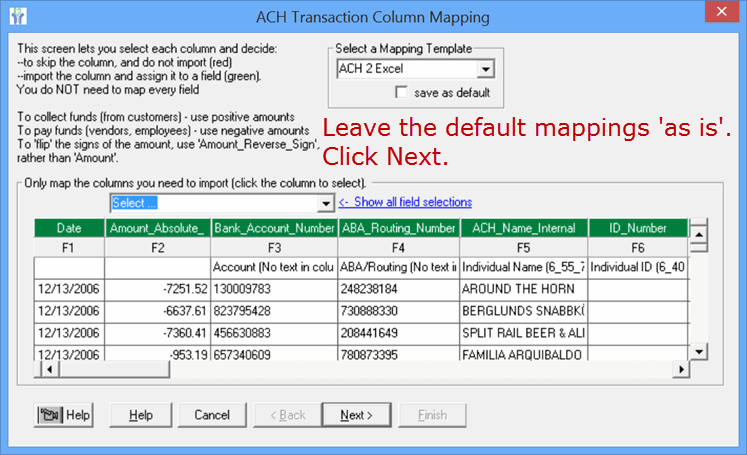Select the ABA_Routing_Number column header
The image size is (747, 455).
point(397,229)
